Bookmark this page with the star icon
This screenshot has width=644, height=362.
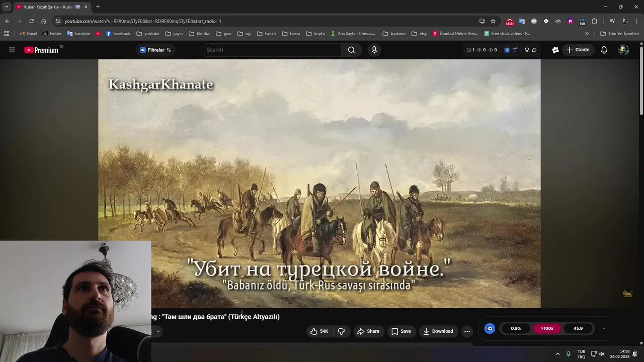[x=493, y=21]
